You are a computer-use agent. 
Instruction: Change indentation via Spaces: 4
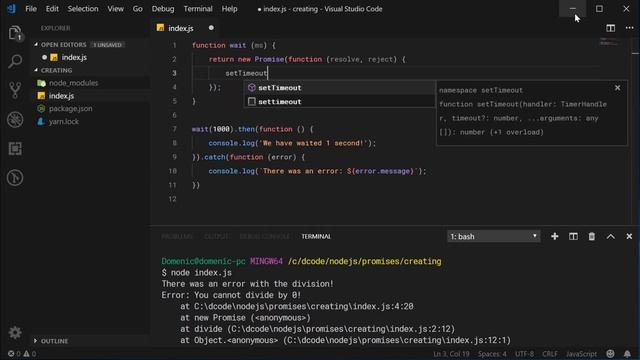coord(492,354)
